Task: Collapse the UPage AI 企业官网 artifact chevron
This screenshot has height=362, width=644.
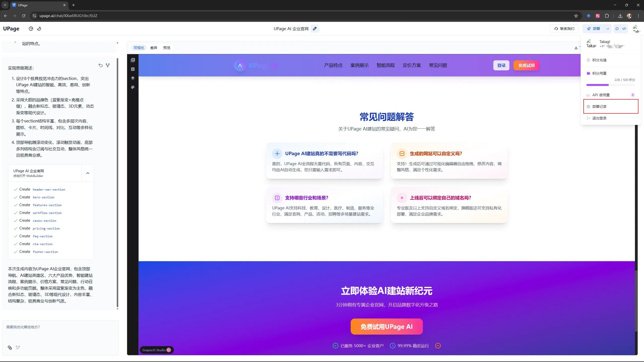Action: click(x=88, y=173)
